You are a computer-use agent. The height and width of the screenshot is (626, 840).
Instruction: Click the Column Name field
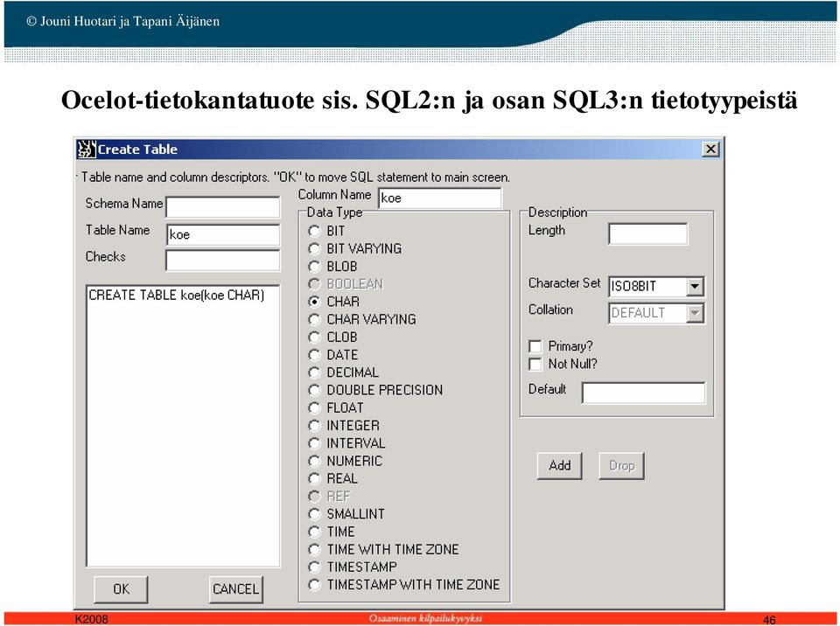click(440, 198)
